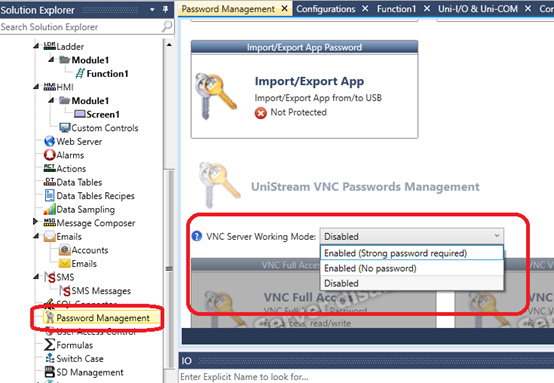Viewport: 554px width, 383px height.
Task: Click the Actions icon
Action: click(x=49, y=168)
